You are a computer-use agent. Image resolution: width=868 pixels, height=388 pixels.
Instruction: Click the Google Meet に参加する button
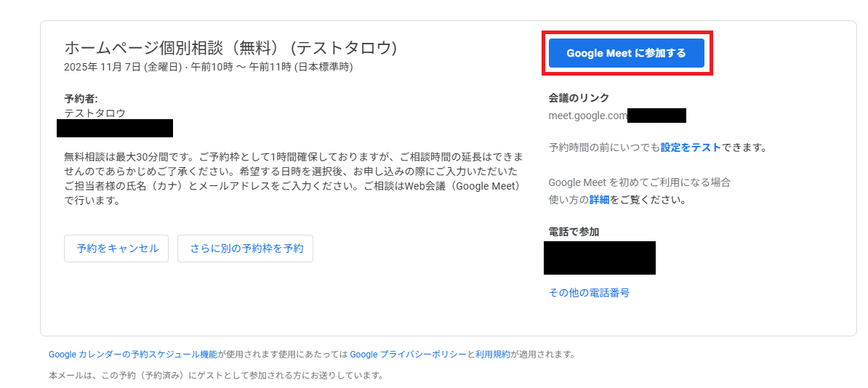click(626, 53)
